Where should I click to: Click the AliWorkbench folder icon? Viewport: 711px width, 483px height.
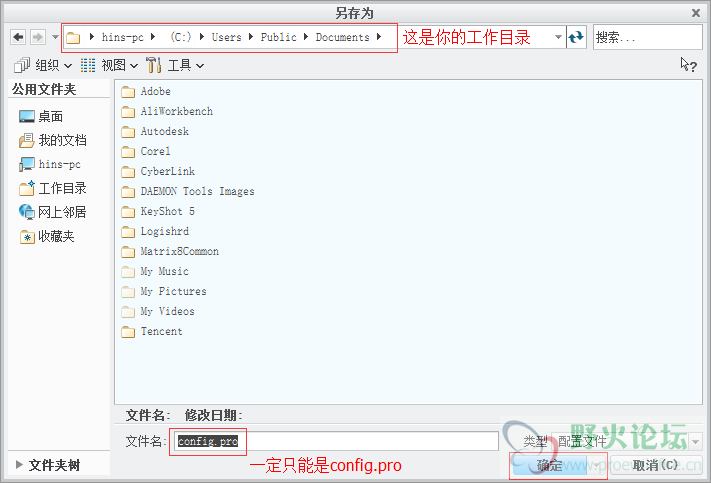tap(128, 112)
